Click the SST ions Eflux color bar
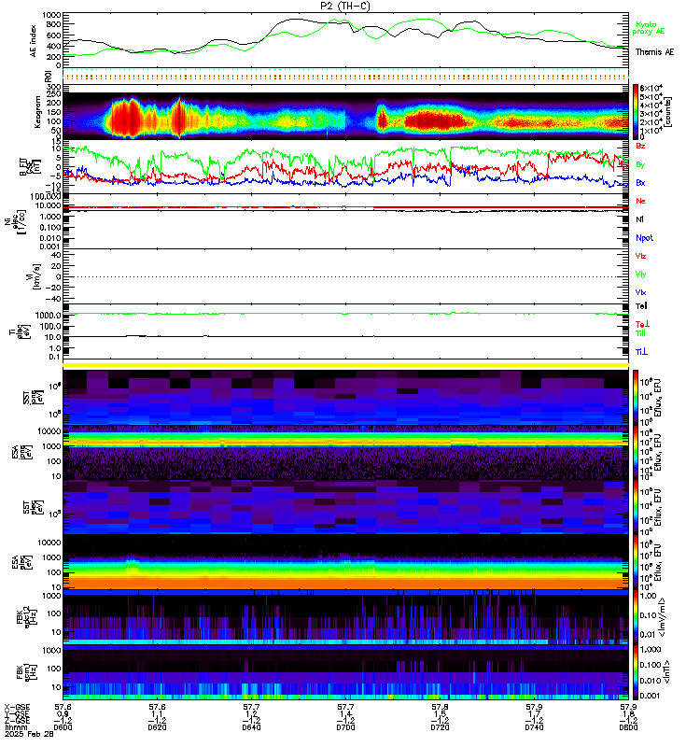 (x=636, y=397)
